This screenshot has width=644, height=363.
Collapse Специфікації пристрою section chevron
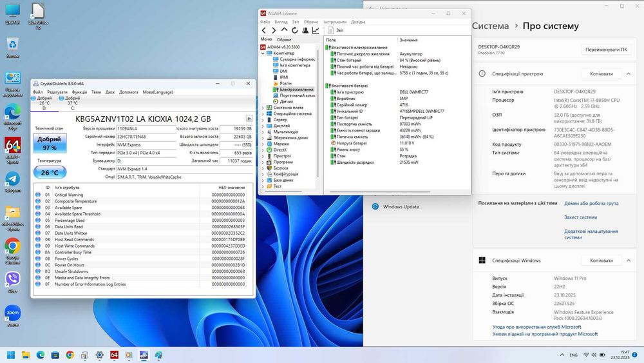click(x=629, y=74)
